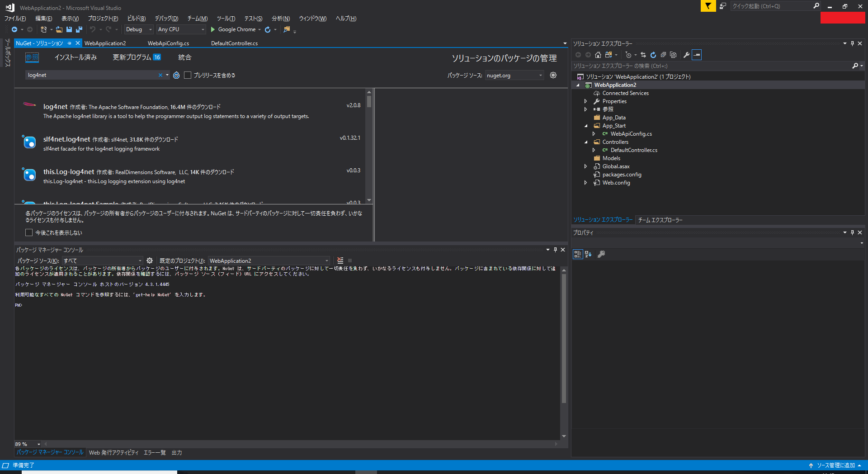The width and height of the screenshot is (868, 474).
Task: Open the デバッグ(D) menu
Action: [167, 19]
